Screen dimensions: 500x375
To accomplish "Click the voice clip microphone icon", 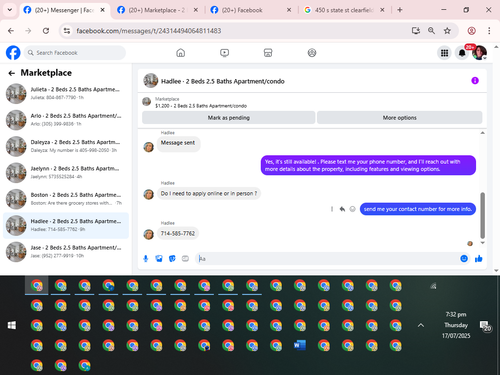I will click(x=146, y=259).
